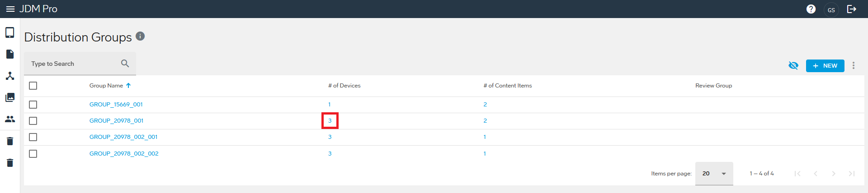Go to the first page
The image size is (868, 193).
click(797, 174)
